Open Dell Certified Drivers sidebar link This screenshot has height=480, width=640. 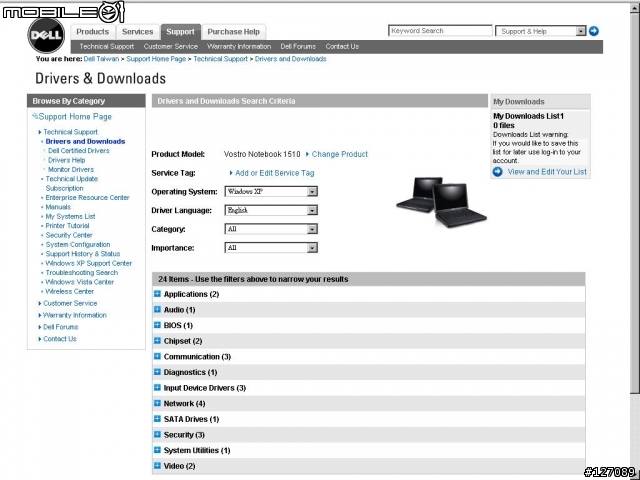click(79, 151)
